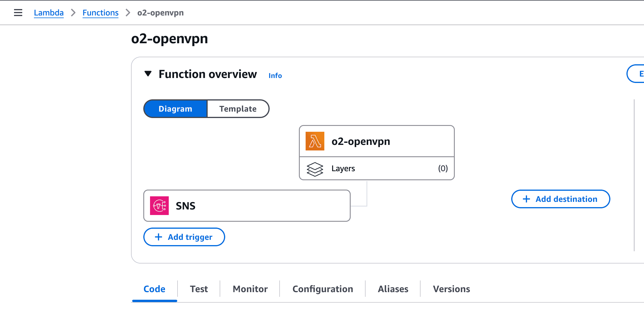Click the plus icon on Add destination
The image size is (644, 312).
point(526,199)
